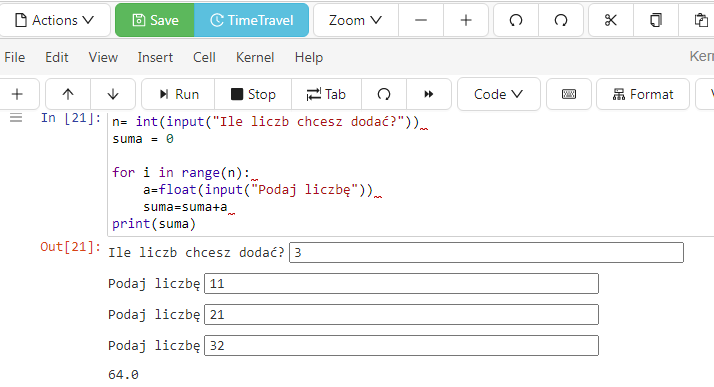
Task: Click the 'suma=suma+a' code line
Action: (x=185, y=207)
